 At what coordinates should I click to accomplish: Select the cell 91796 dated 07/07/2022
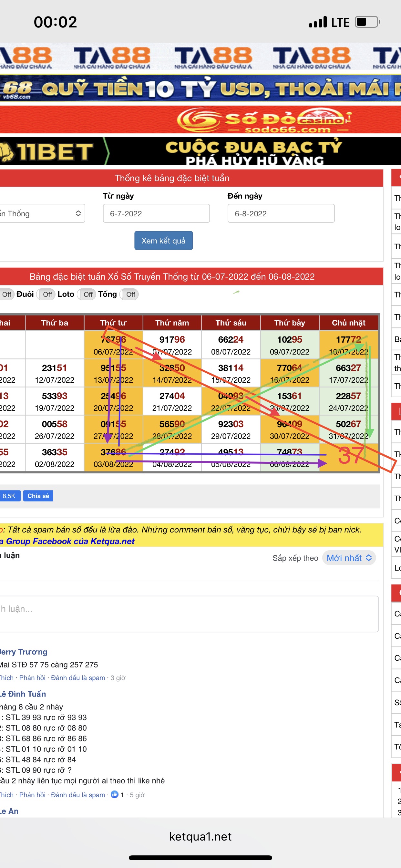[x=172, y=345]
